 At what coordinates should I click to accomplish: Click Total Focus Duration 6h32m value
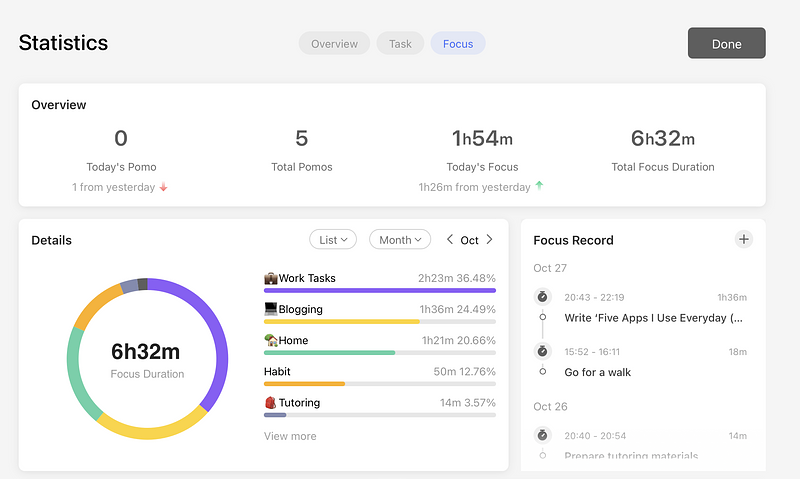point(663,138)
